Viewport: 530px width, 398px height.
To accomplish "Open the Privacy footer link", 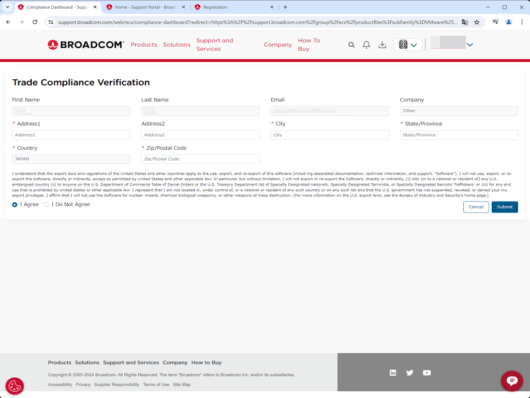I will click(83, 384).
